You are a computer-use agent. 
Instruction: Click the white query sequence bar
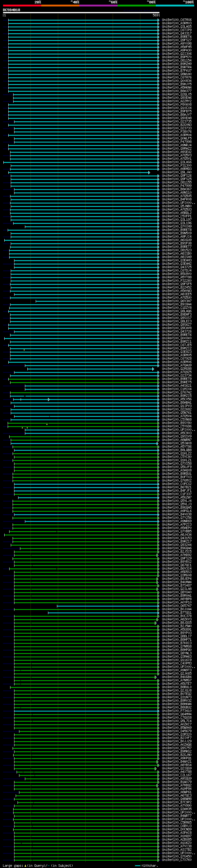(x=81, y=13)
